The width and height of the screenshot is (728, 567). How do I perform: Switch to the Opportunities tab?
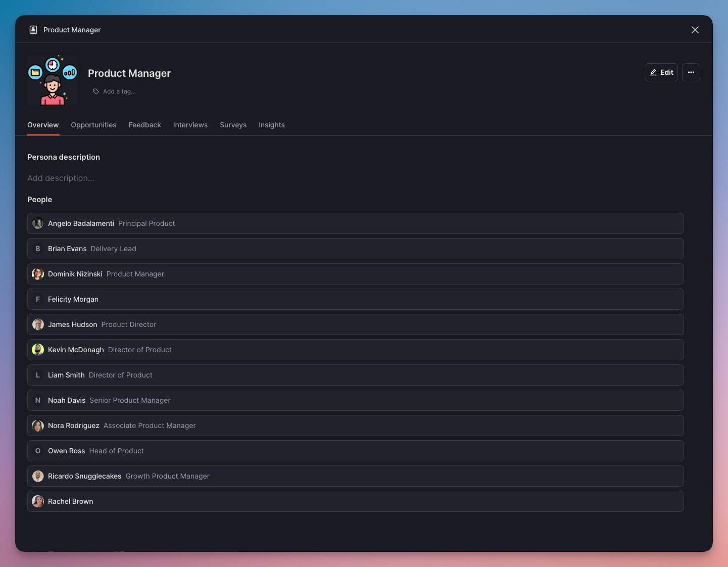tap(93, 125)
